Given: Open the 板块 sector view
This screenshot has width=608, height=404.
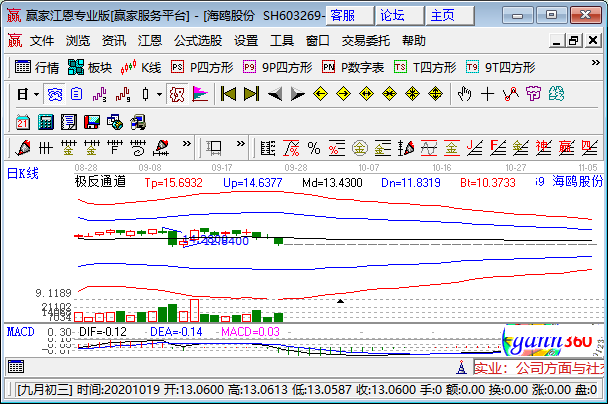Looking at the screenshot, I should (90, 67).
